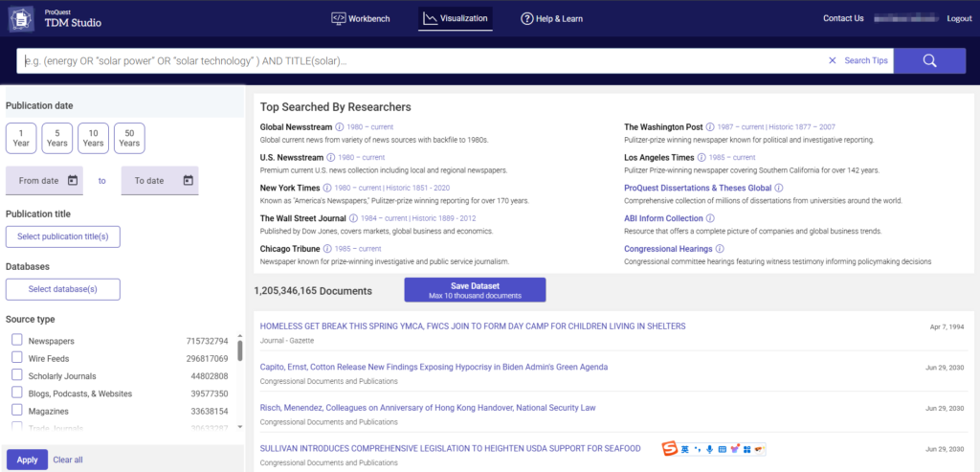Switch to the Workbench tab
980x472 pixels.
[360, 18]
